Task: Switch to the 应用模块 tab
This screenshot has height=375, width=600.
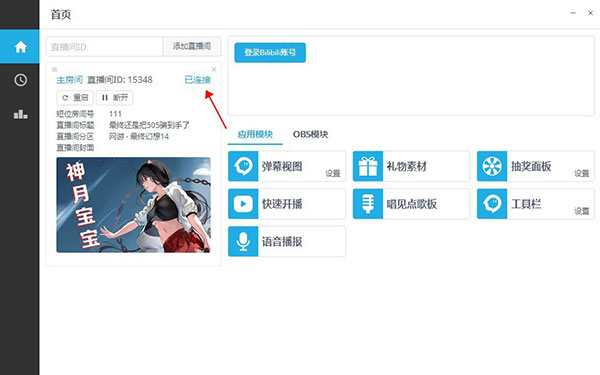Action: tap(255, 134)
